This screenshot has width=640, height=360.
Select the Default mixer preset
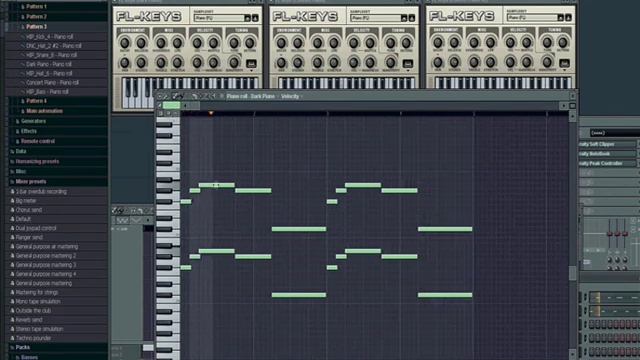23,219
